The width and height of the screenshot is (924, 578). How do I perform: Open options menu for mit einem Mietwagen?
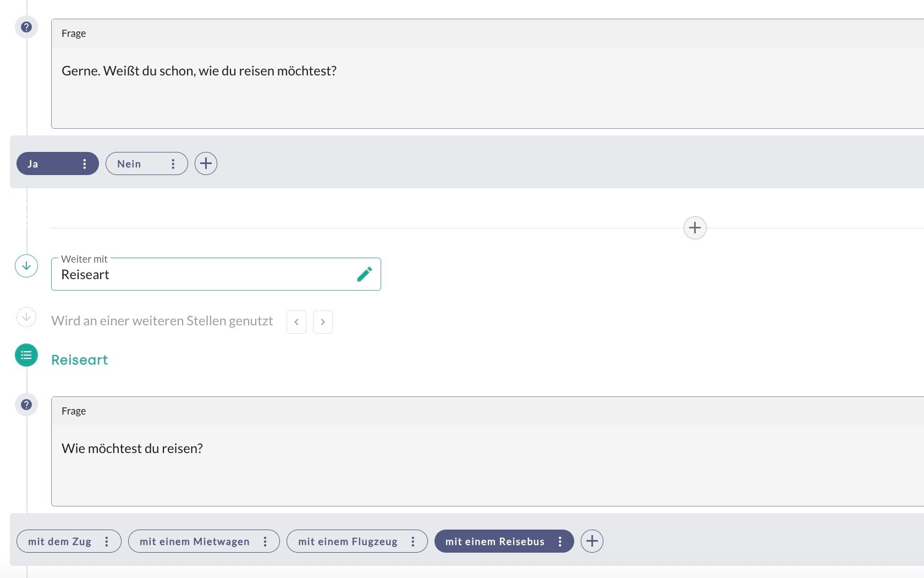[x=265, y=542]
